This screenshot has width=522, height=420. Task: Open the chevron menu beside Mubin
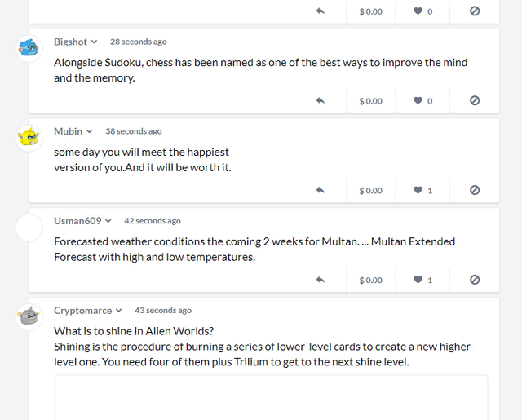point(89,131)
